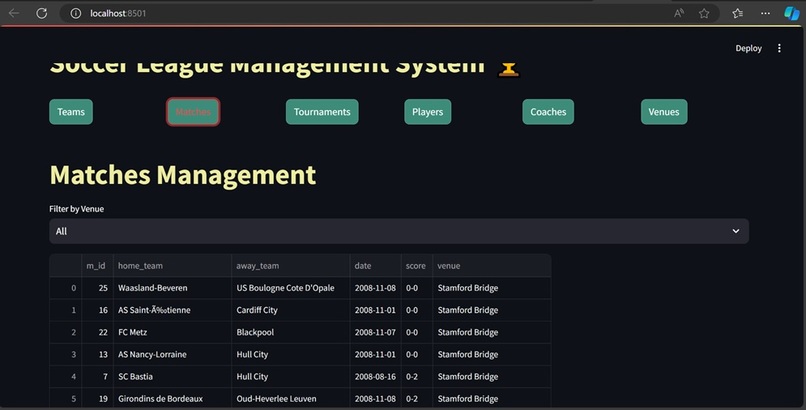Click the Cardiff City cell
The height and width of the screenshot is (410, 806).
pos(290,310)
